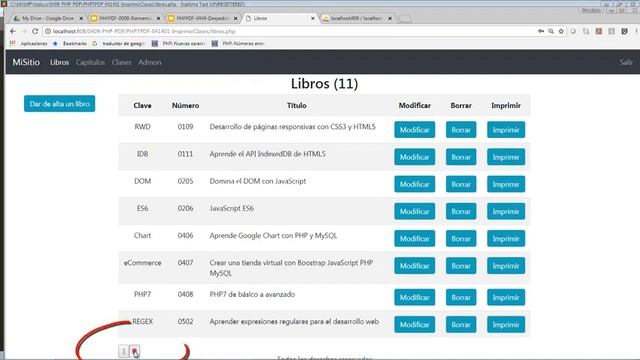Click Imprimir for the Chart book

tap(506, 239)
